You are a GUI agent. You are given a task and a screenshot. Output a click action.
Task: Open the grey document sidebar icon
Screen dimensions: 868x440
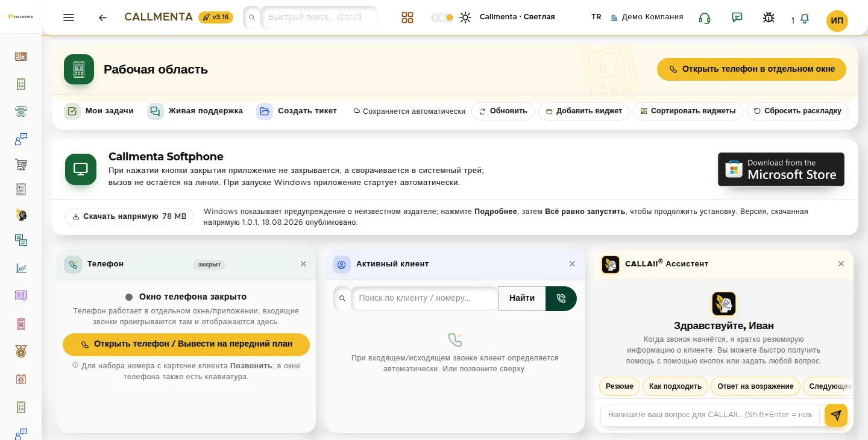pos(21,189)
